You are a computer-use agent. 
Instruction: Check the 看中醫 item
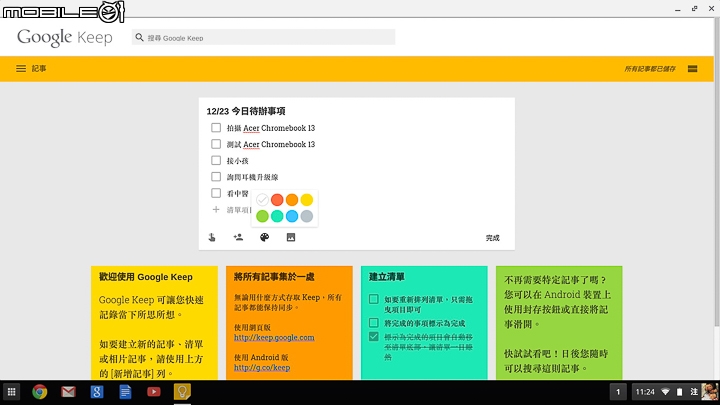coord(216,193)
